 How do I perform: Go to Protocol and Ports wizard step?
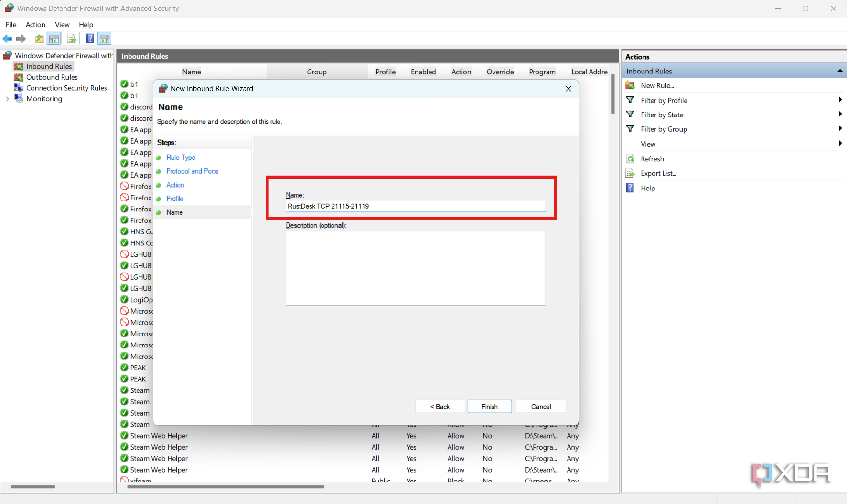click(x=192, y=171)
